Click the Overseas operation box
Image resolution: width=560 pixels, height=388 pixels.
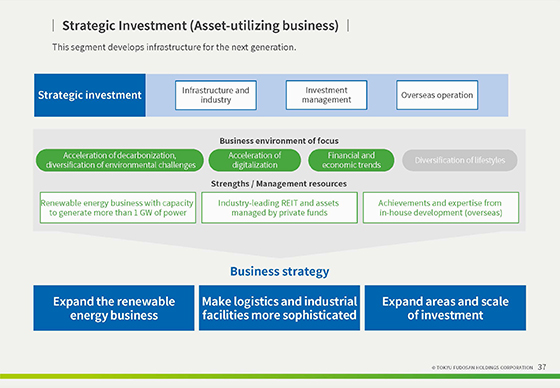[x=437, y=95]
